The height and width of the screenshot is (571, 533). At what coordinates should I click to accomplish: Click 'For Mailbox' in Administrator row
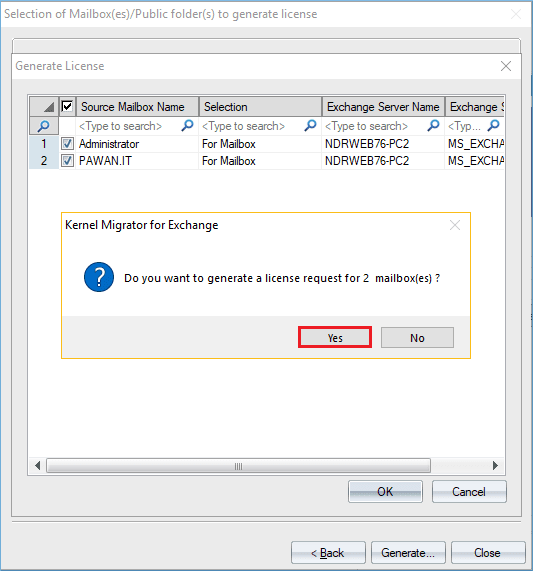[260, 144]
